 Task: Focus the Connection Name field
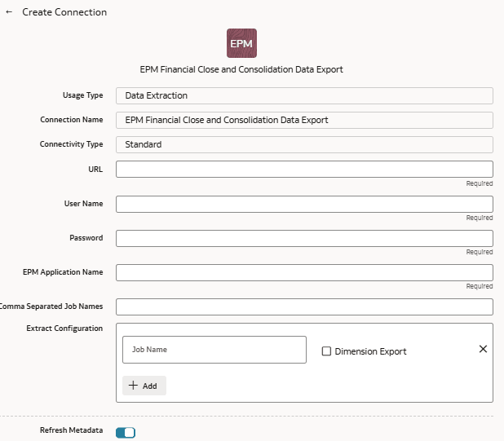[304, 120]
